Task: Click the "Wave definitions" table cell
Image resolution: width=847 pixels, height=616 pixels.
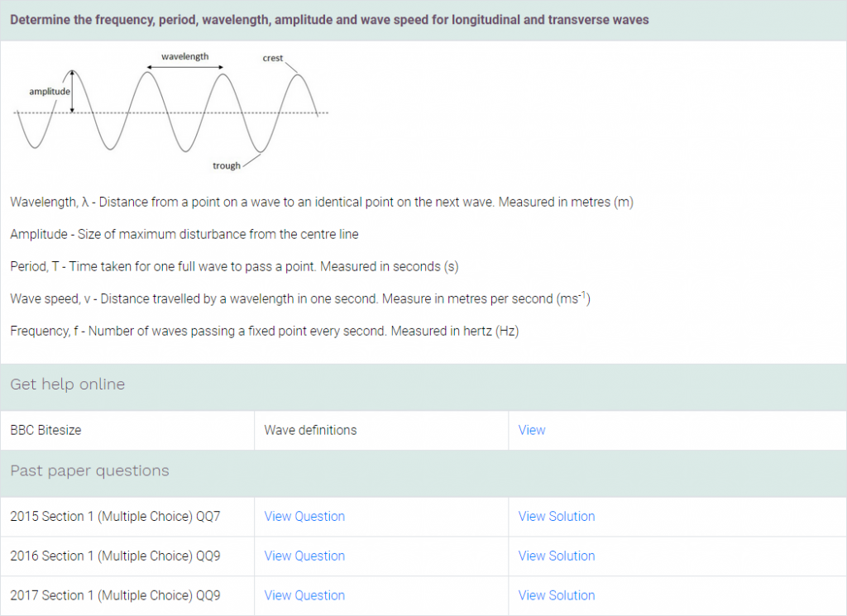Action: (x=310, y=430)
